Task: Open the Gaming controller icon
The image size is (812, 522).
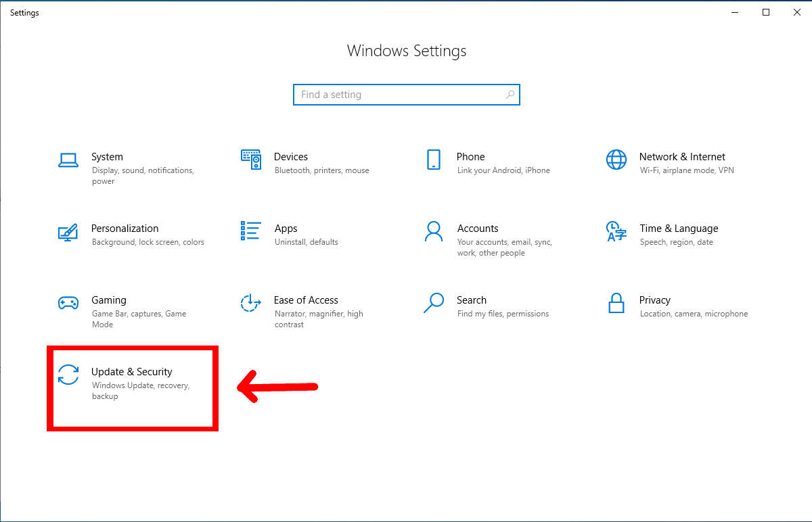Action: [68, 303]
